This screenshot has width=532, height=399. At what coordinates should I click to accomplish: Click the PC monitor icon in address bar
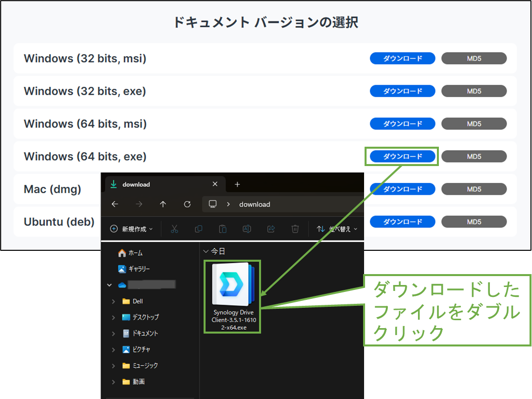click(x=213, y=204)
